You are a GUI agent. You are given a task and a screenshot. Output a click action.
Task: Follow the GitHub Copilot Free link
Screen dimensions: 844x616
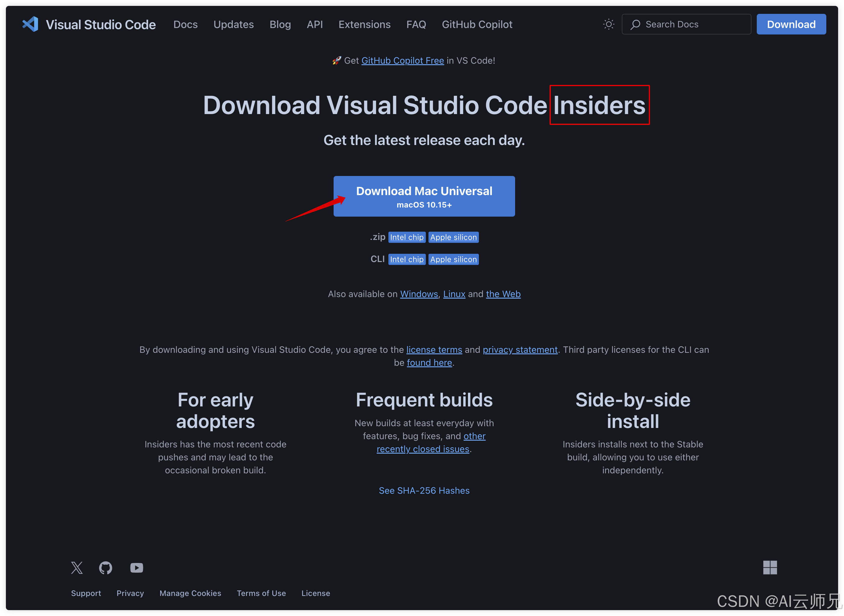coord(402,60)
